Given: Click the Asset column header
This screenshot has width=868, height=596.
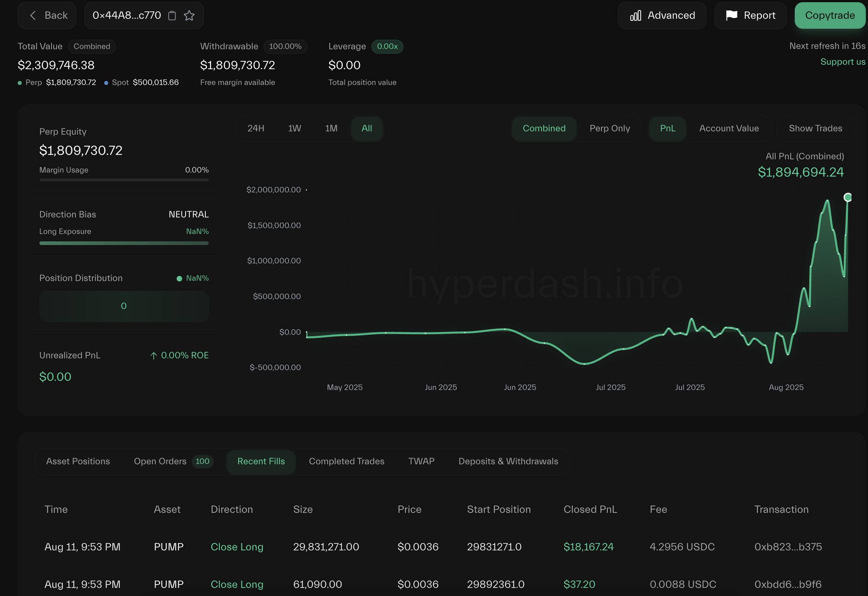Looking at the screenshot, I should point(167,510).
